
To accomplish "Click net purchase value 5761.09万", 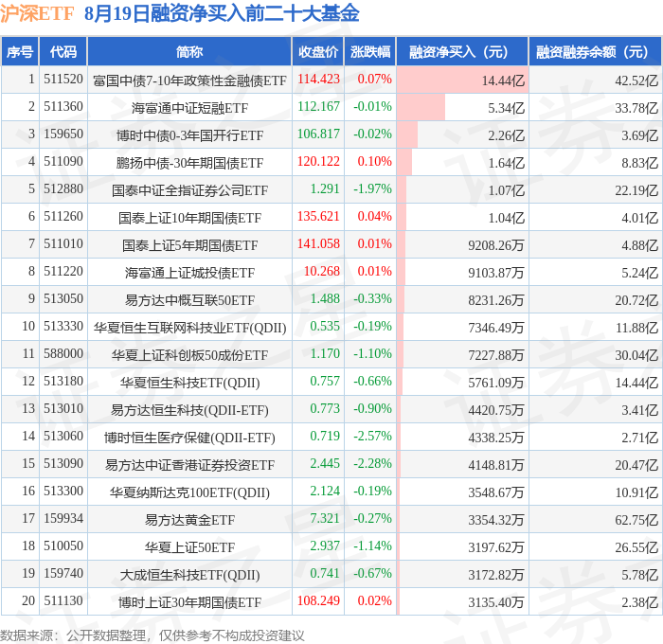I will pos(496,383).
